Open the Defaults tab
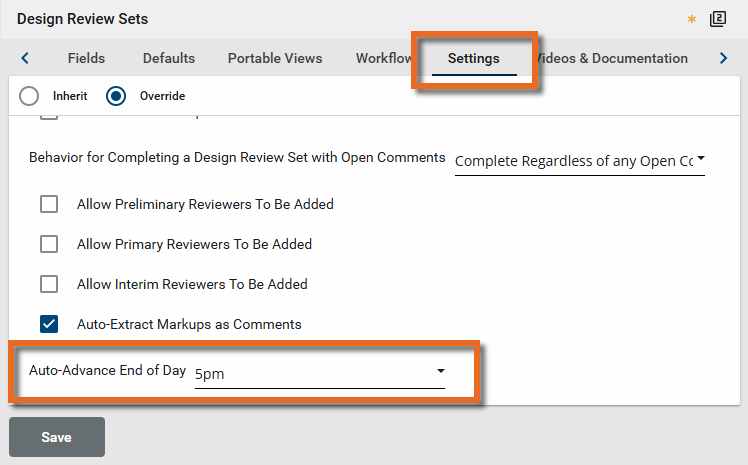748x465 pixels. click(x=169, y=58)
